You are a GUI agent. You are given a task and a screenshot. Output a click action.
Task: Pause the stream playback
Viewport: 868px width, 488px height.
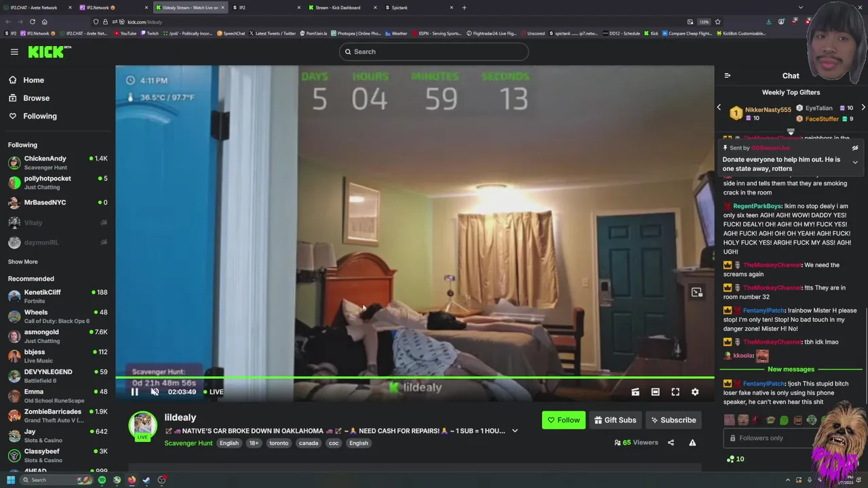(x=134, y=392)
